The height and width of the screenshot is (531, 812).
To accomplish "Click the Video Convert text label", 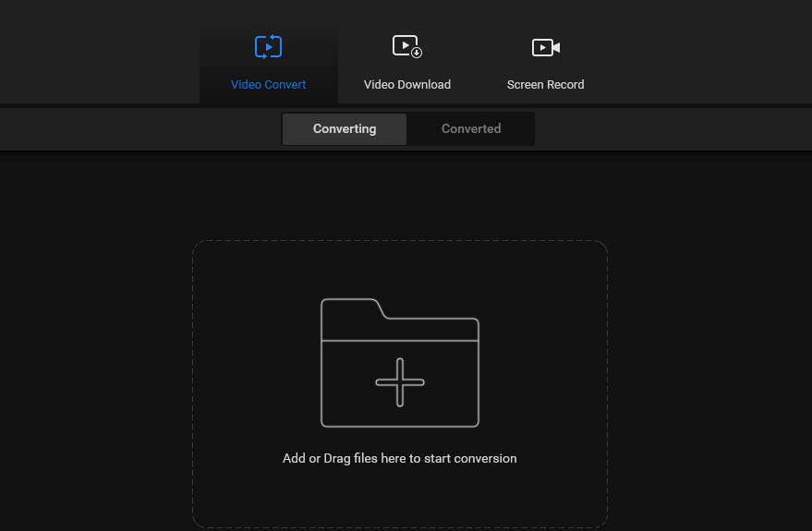I will pyautogui.click(x=268, y=84).
